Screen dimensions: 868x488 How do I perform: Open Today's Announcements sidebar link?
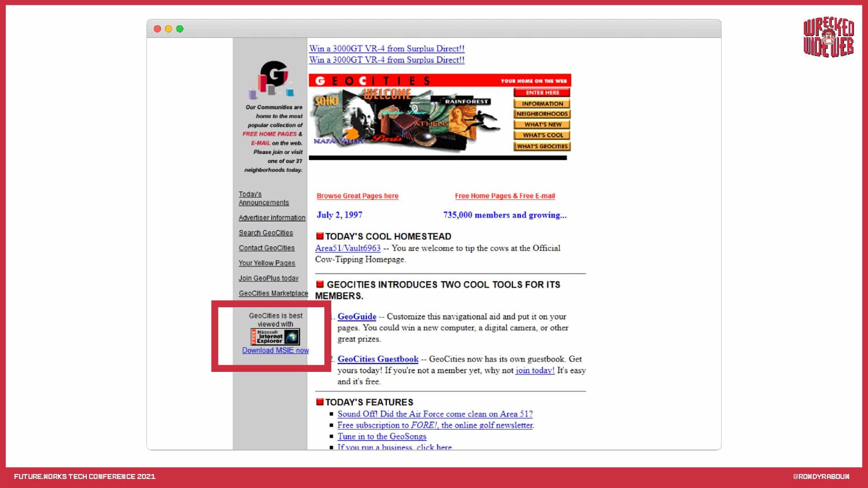(x=263, y=198)
